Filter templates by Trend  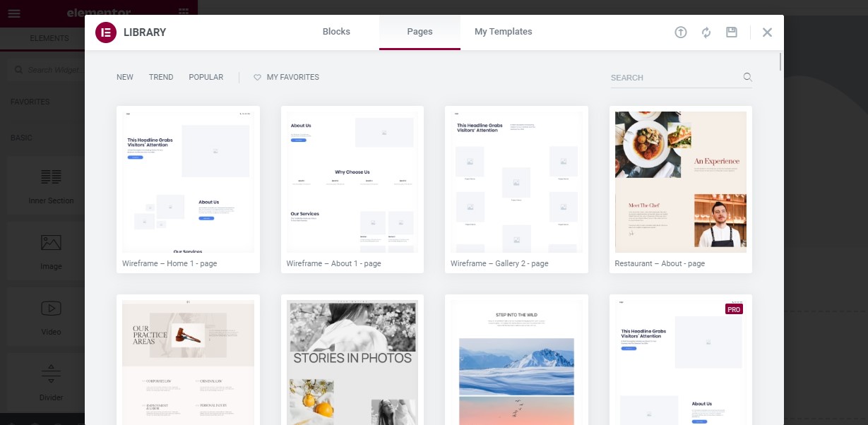[161, 77]
